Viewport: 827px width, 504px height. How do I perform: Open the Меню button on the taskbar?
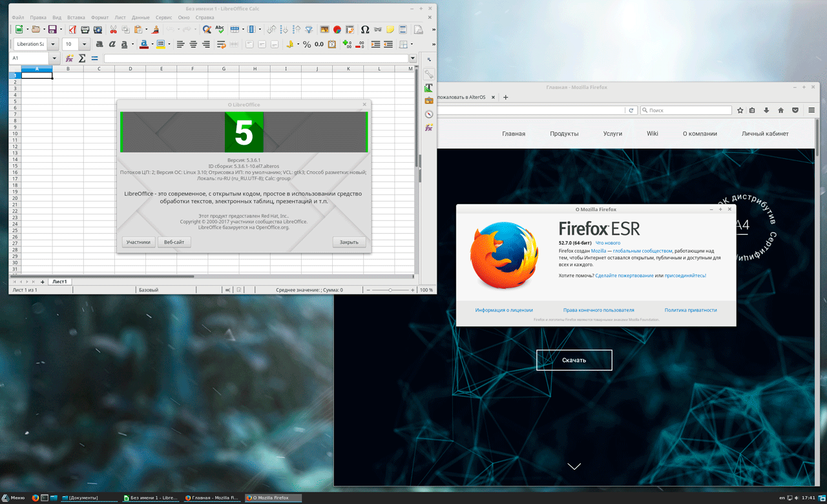pos(14,498)
